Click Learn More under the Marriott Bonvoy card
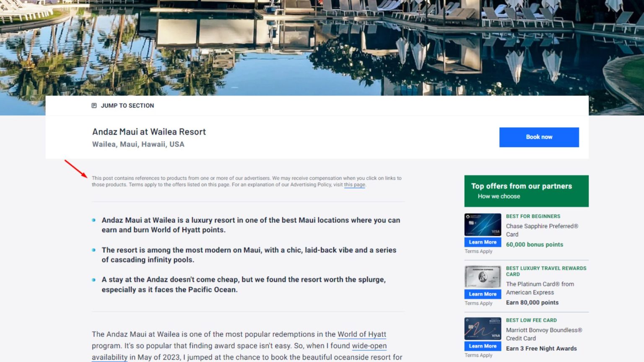Screen dimensions: 644x362 tap(483, 346)
